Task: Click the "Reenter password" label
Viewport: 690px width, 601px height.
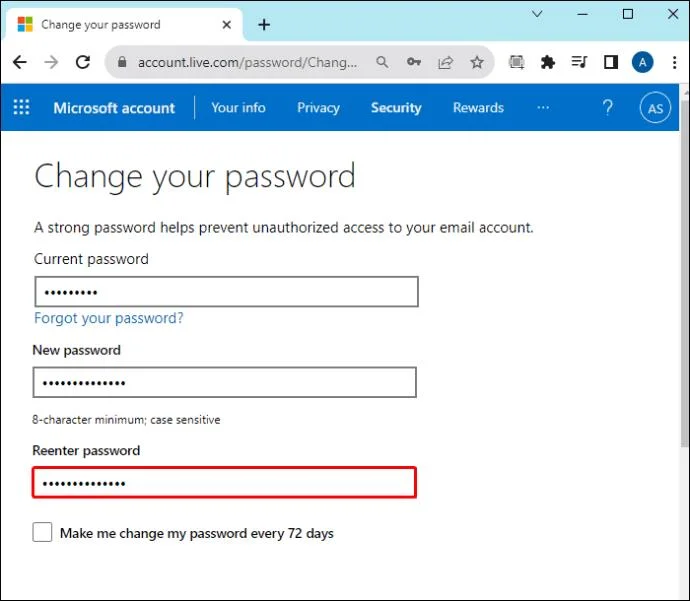Action: coord(86,451)
